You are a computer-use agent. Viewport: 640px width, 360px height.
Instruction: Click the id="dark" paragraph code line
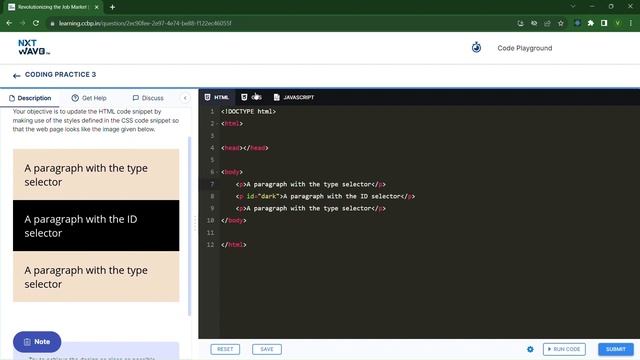[325, 196]
